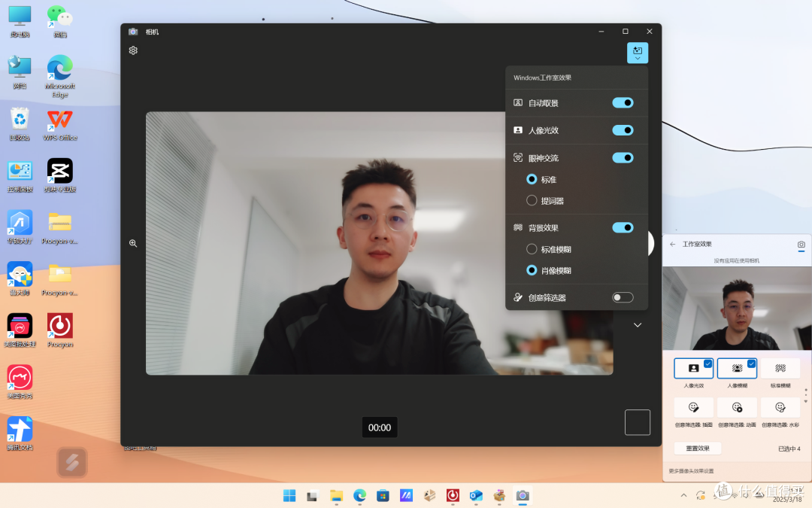Viewport: 812px width, 508px height.
Task: Enable the 标准模糊 tile in the quick panel
Action: click(780, 369)
